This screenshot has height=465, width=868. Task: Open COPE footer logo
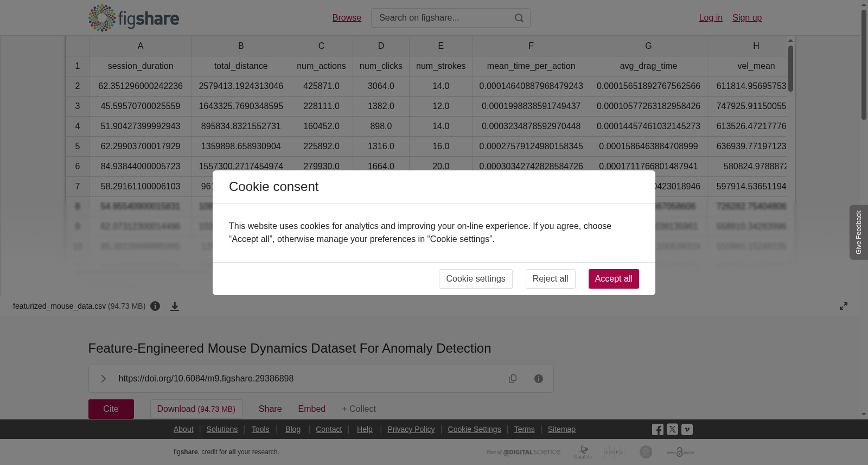point(614,452)
